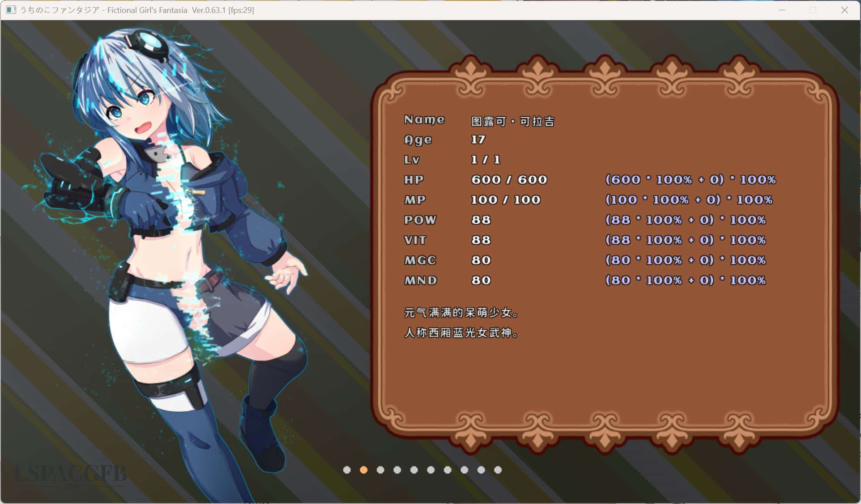The height and width of the screenshot is (504, 861).
Task: Click the app icon in title bar
Action: pos(11,10)
